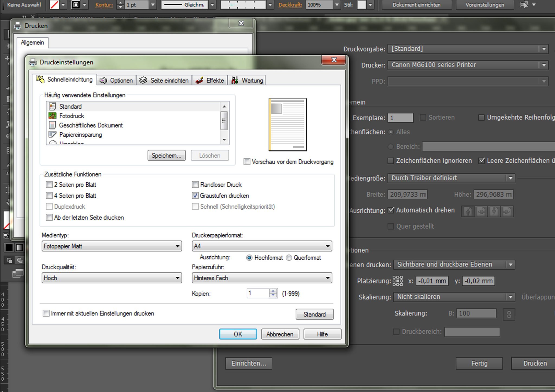
Task: Open the Druckvorgabe dropdown
Action: point(468,49)
